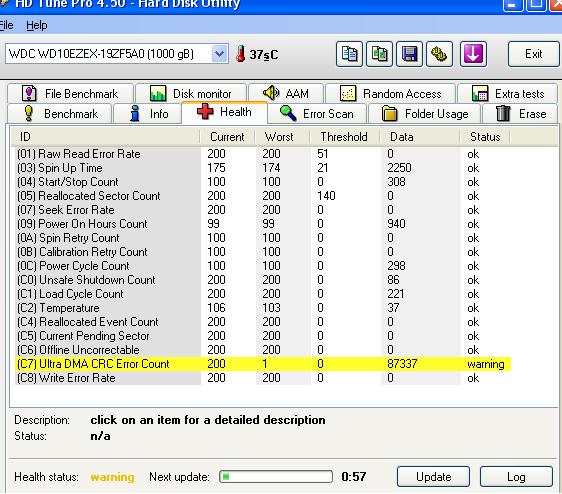Switch to the Extra tests tab
Image resolution: width=562 pixels, height=494 pixels.
(x=508, y=94)
